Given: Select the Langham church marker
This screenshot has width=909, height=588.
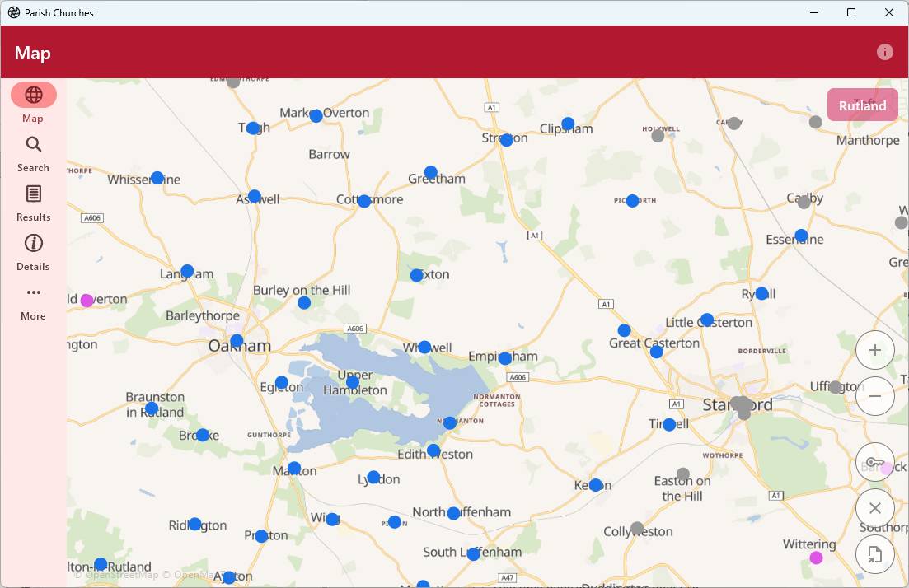Looking at the screenshot, I should click(x=187, y=271).
